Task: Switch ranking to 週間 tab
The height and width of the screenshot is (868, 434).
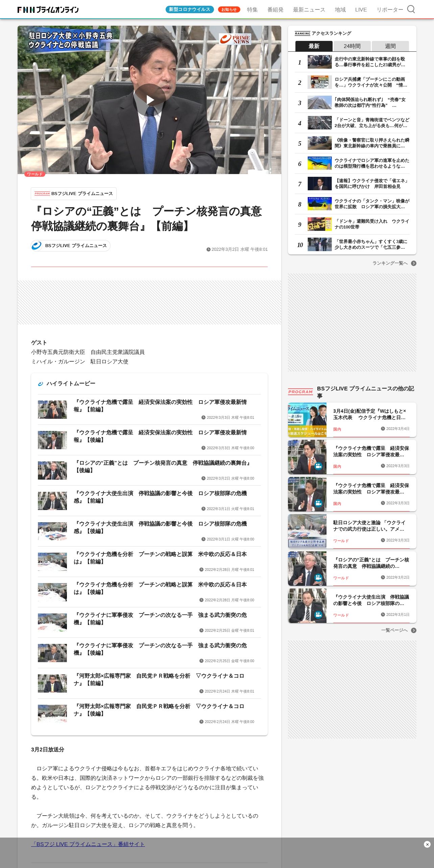Action: pos(390,46)
